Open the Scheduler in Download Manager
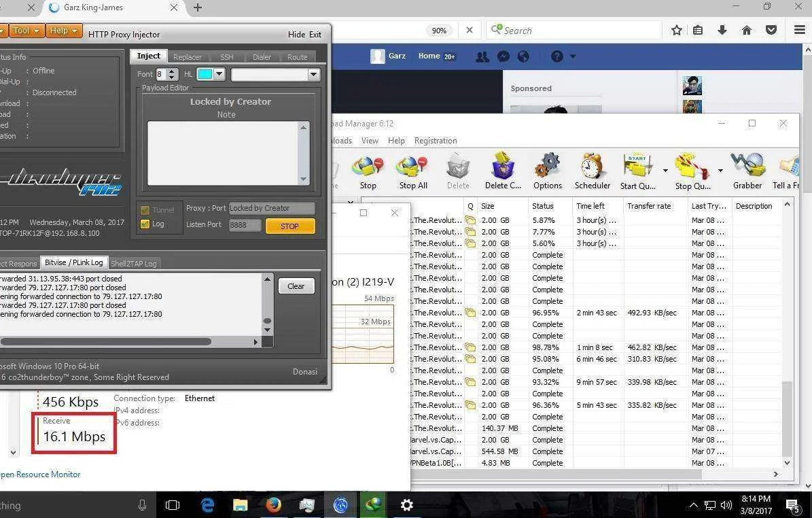 pyautogui.click(x=593, y=172)
